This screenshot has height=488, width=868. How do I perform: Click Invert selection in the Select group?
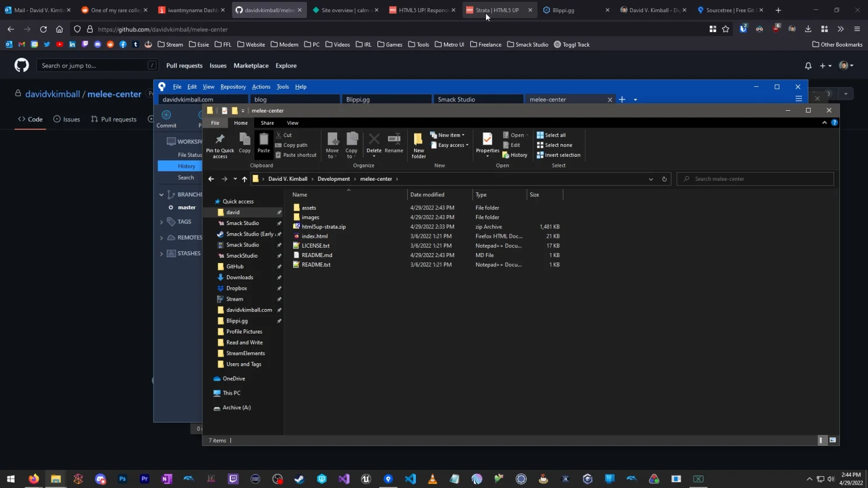coord(558,155)
